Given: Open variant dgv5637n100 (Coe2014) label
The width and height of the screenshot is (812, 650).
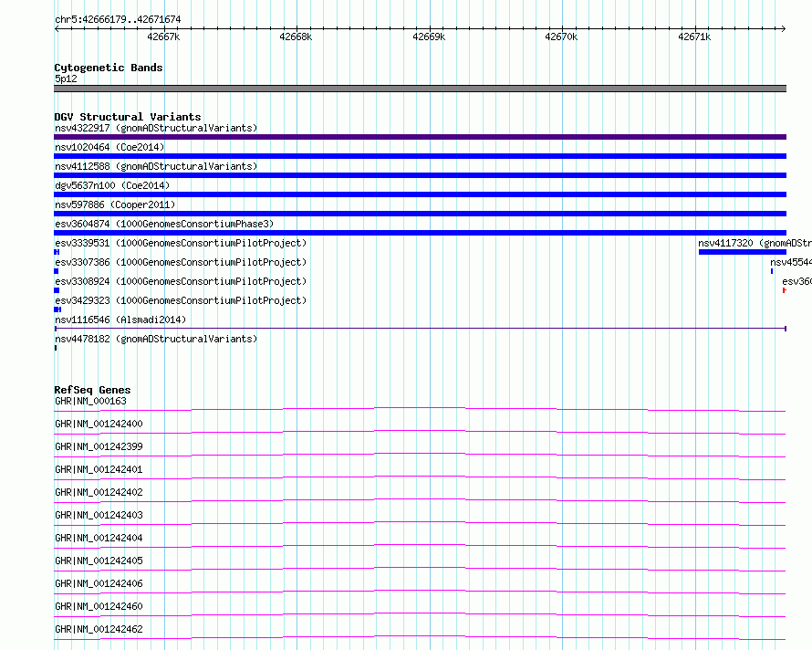Looking at the screenshot, I should coord(112,185).
